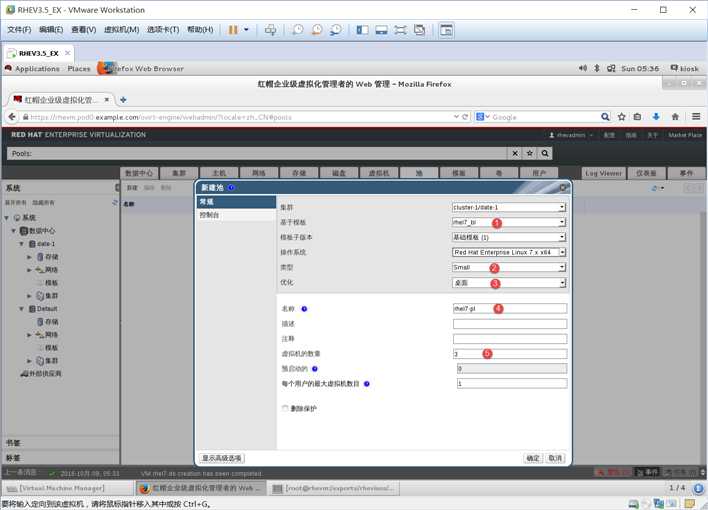Open the dropdown arrow beside VMware pause button

[x=246, y=30]
